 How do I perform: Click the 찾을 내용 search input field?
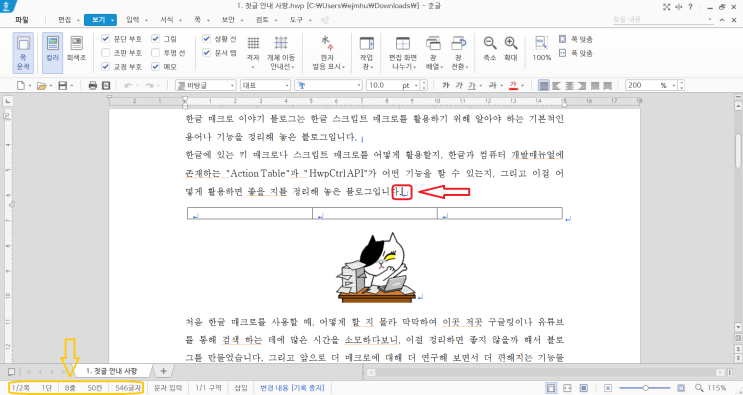click(661, 20)
